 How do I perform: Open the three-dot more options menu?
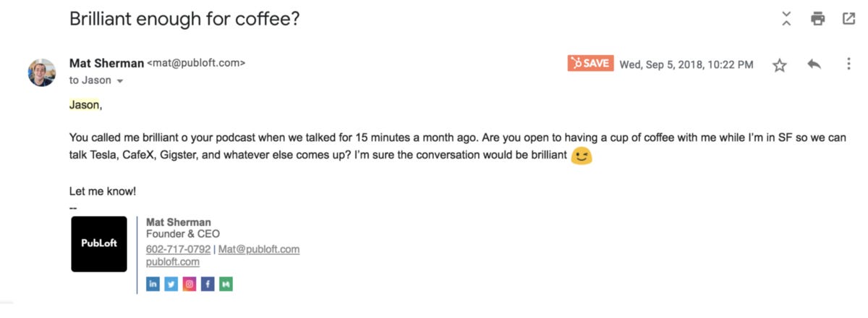tap(848, 64)
